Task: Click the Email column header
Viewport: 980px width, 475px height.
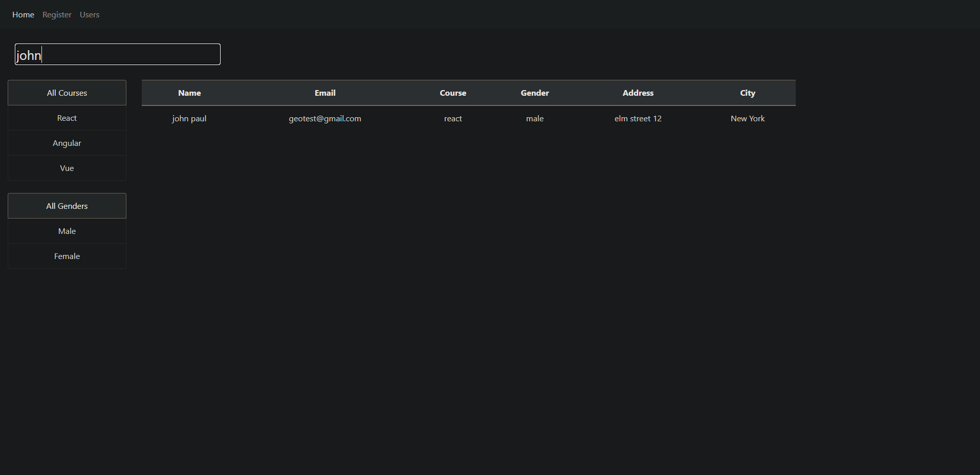Action: pyautogui.click(x=325, y=93)
